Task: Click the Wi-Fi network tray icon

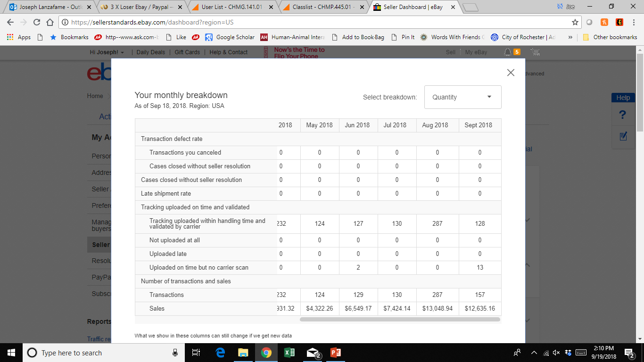Action: click(545, 353)
